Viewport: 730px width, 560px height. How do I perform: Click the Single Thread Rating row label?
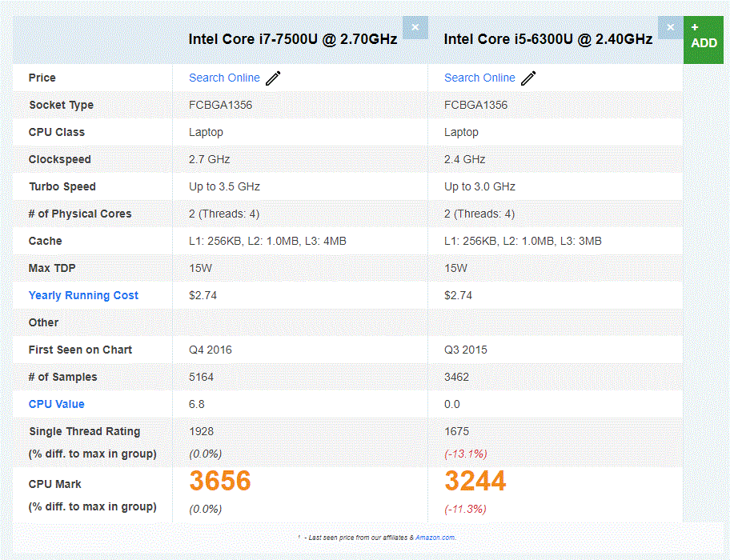(84, 431)
